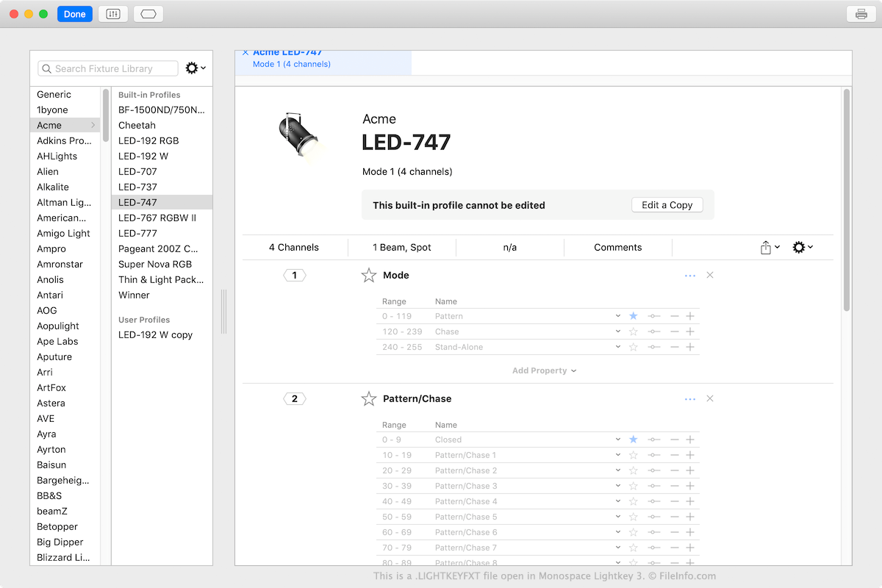This screenshot has height=588, width=882.
Task: Toggle default star for Pattern/Chase 3
Action: (x=634, y=486)
